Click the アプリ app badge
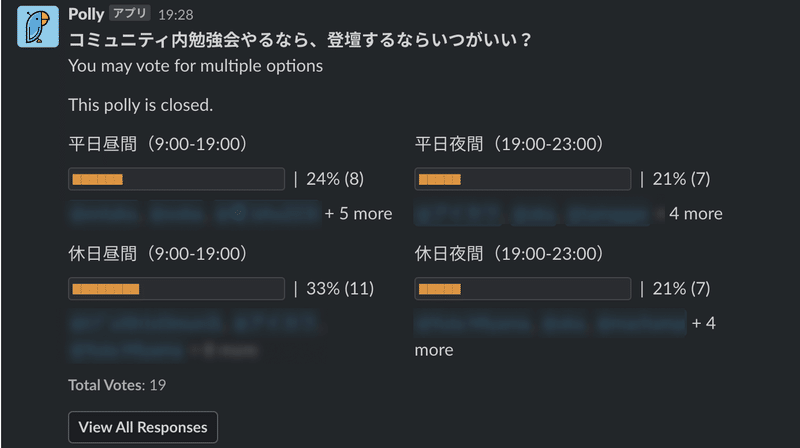The width and height of the screenshot is (800, 448). 130,13
